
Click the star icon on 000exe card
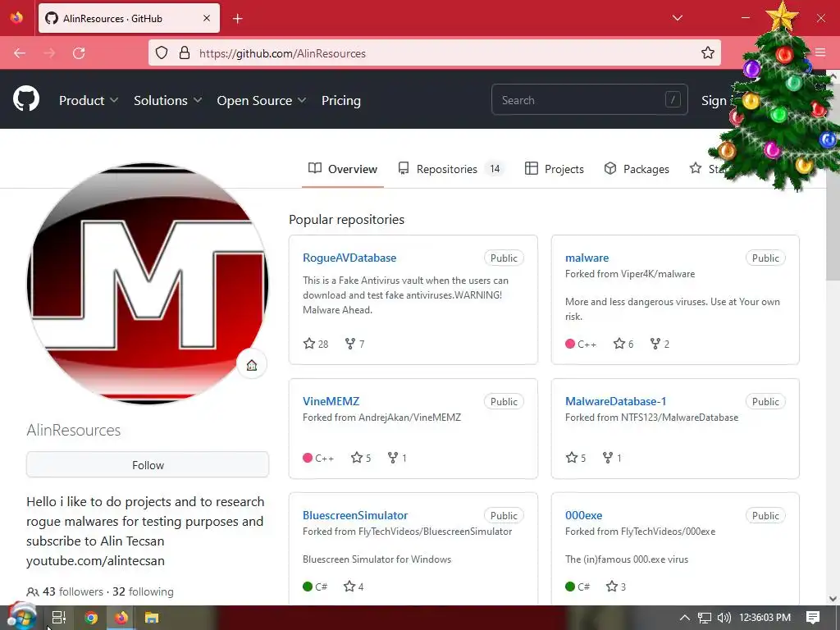click(612, 586)
